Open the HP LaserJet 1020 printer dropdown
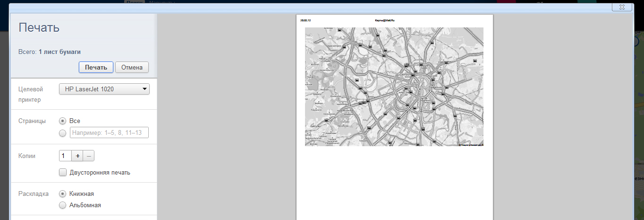The height and width of the screenshot is (220, 644). click(x=104, y=89)
